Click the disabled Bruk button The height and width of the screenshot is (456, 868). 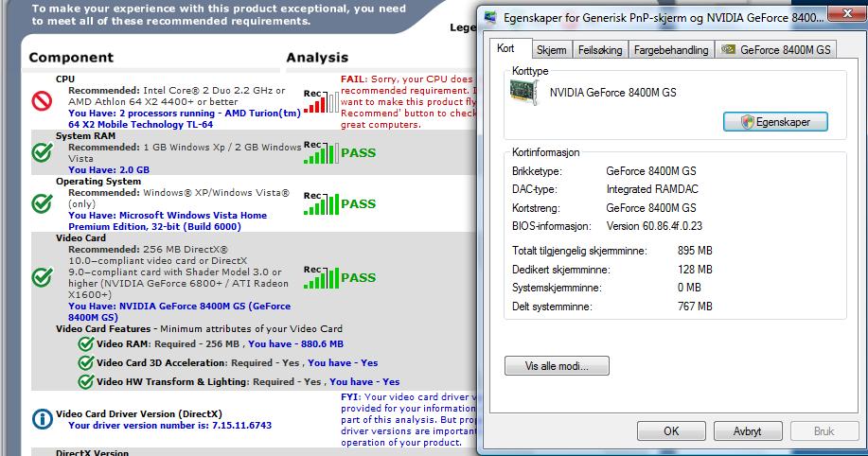click(x=824, y=431)
